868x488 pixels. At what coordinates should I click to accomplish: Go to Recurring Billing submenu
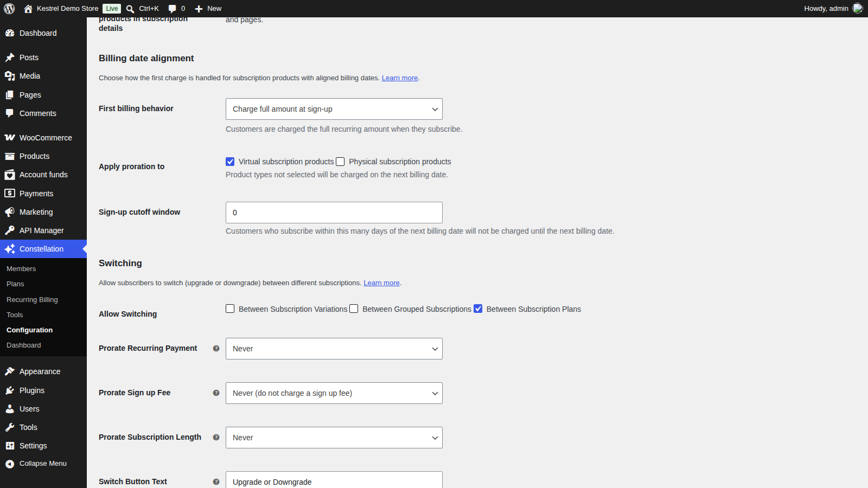pyautogui.click(x=32, y=300)
